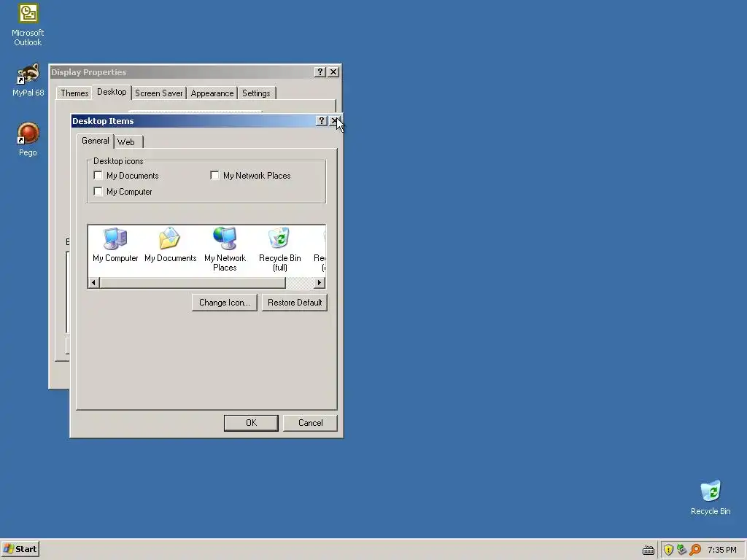
Task: Open the Desktop tab in Display Properties
Action: [x=112, y=92]
